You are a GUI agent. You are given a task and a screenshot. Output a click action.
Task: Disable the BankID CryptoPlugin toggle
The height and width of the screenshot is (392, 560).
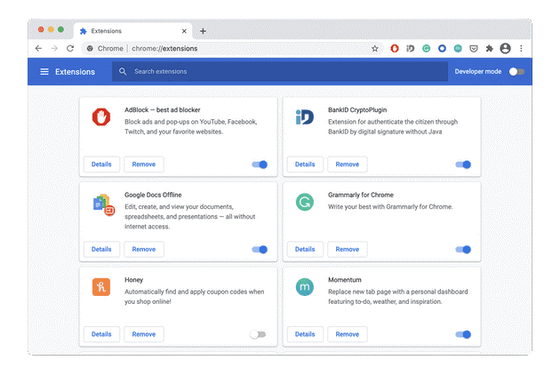(463, 164)
